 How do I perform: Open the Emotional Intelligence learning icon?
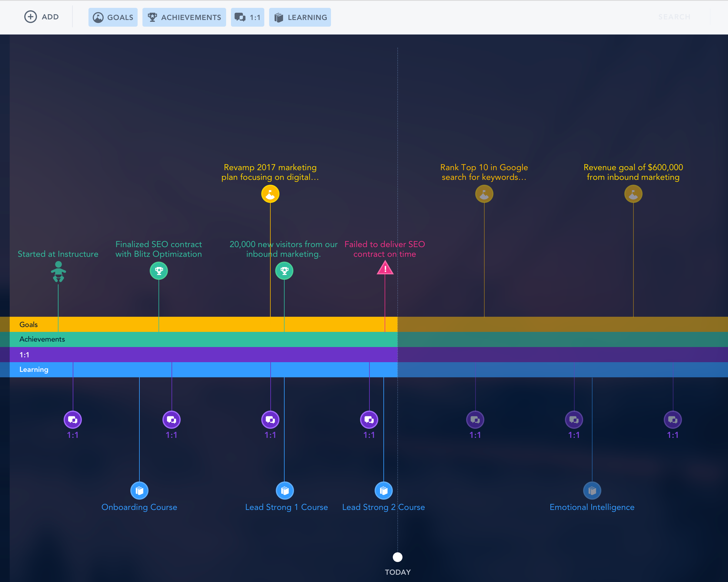tap(592, 490)
